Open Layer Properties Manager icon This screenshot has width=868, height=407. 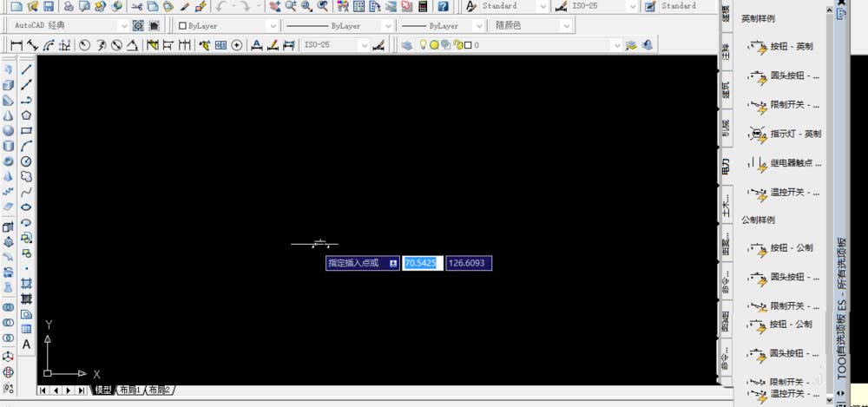pos(407,45)
